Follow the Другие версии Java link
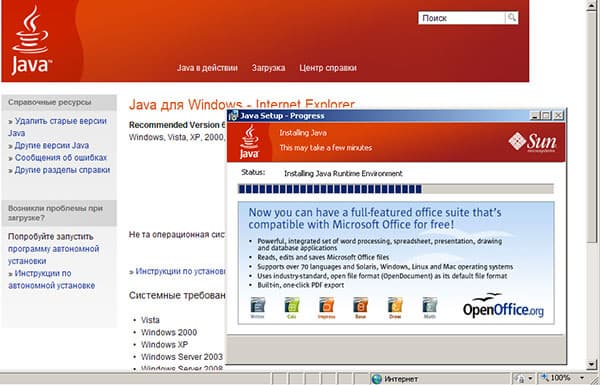Screen dimensions: 600x385 52,145
